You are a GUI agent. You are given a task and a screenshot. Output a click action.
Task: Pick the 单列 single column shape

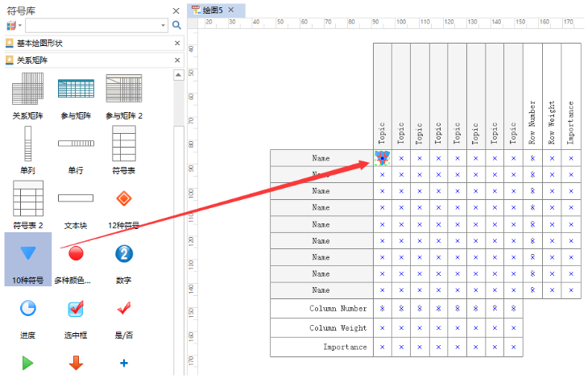[27, 144]
